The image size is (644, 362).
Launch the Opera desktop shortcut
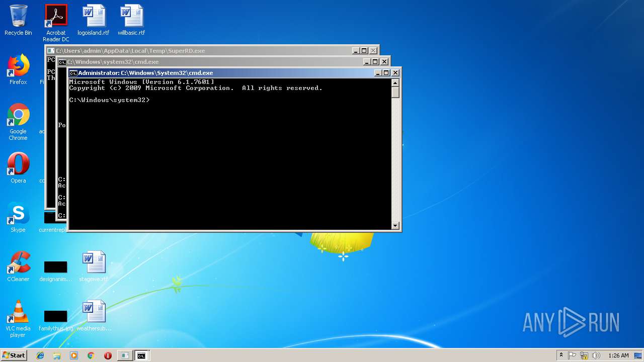pos(18,168)
